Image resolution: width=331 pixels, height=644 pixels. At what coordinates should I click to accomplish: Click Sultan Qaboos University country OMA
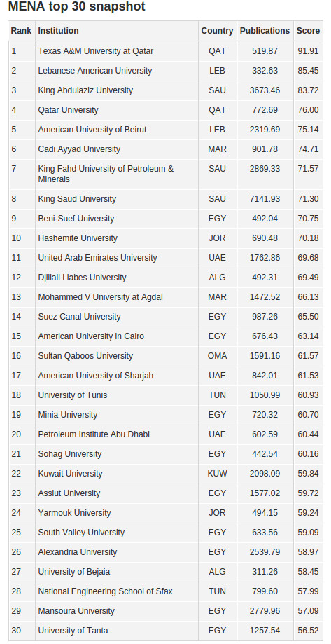217,356
